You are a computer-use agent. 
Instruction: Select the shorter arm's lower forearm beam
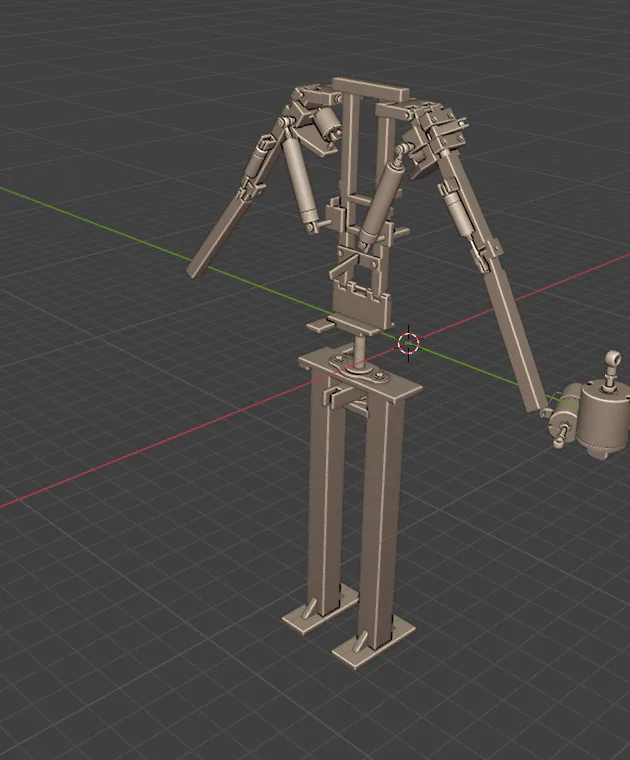pos(219,238)
